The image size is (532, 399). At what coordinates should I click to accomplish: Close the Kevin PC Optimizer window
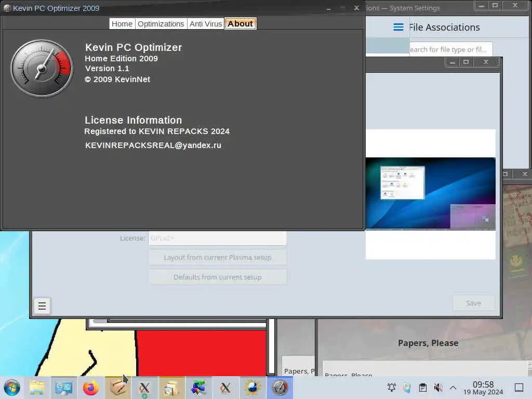coord(356,8)
